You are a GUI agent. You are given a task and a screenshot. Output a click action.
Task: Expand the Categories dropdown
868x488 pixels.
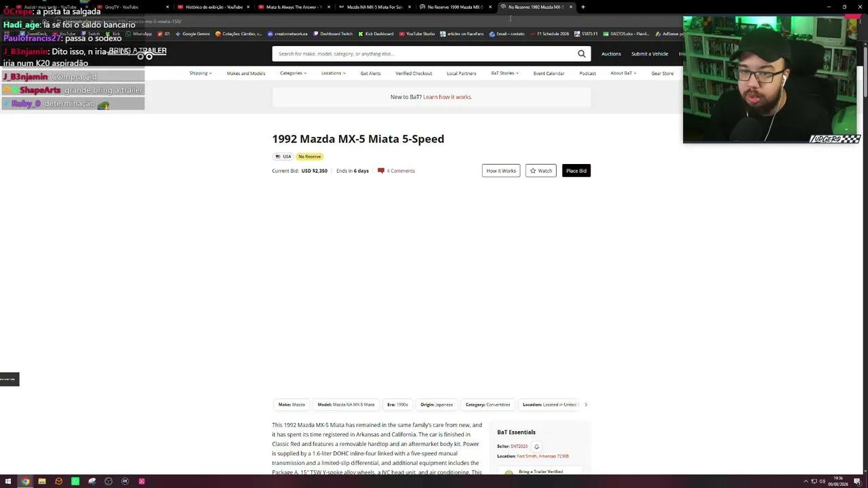(x=293, y=73)
